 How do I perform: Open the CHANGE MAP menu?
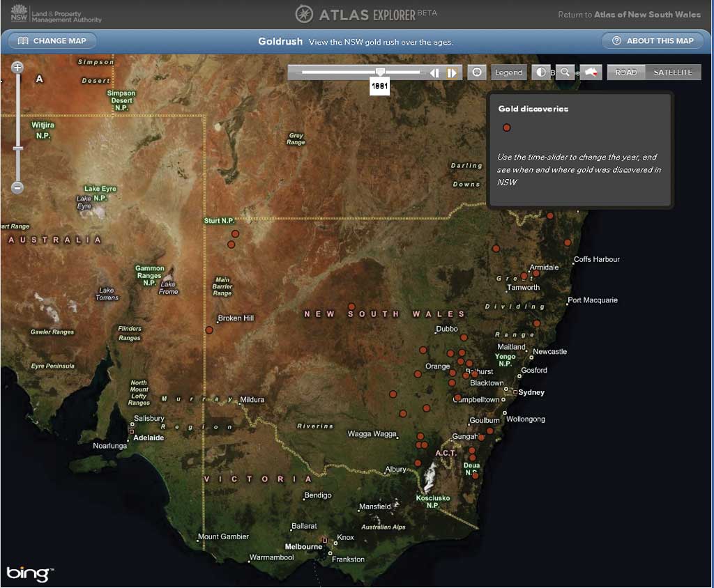coord(52,41)
